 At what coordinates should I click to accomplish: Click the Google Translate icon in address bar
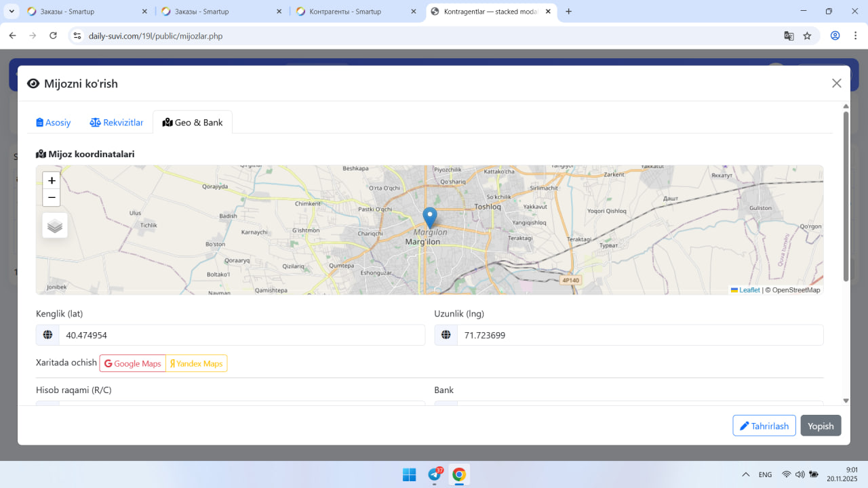pyautogui.click(x=789, y=36)
